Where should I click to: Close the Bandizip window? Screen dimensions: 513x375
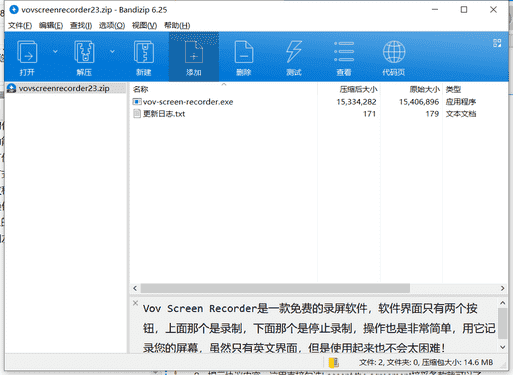(493, 10)
